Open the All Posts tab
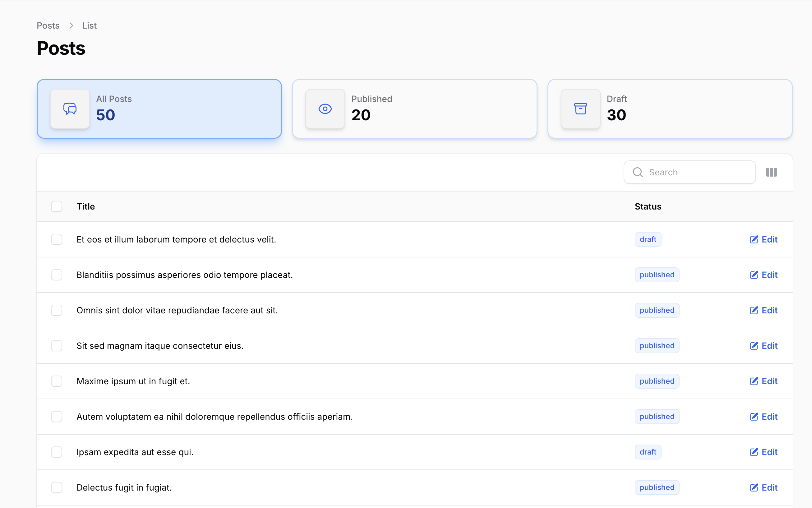 click(x=159, y=109)
